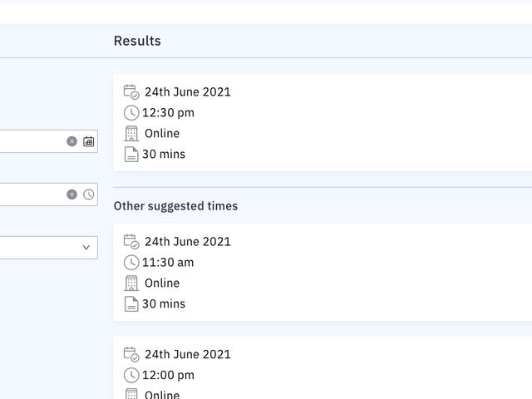532x399 pixels.
Task: Click the calendar icon in 12:00 pm card
Action: point(131,354)
